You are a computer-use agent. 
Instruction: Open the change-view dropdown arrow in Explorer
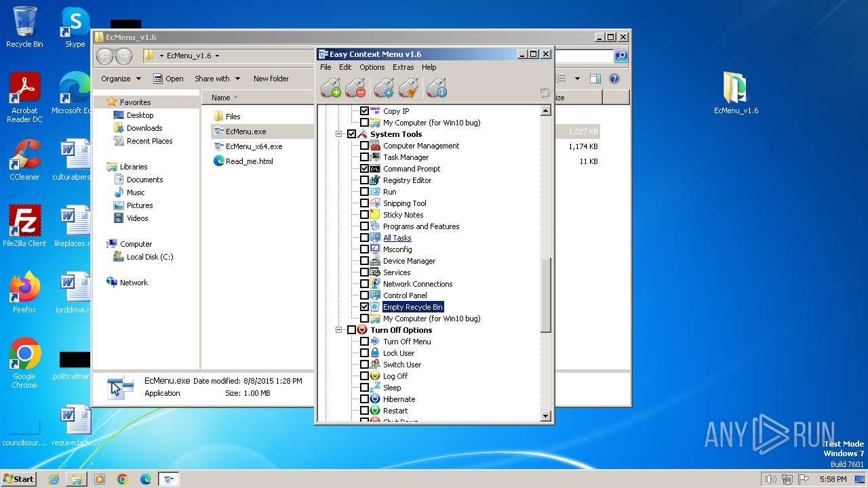[x=577, y=79]
